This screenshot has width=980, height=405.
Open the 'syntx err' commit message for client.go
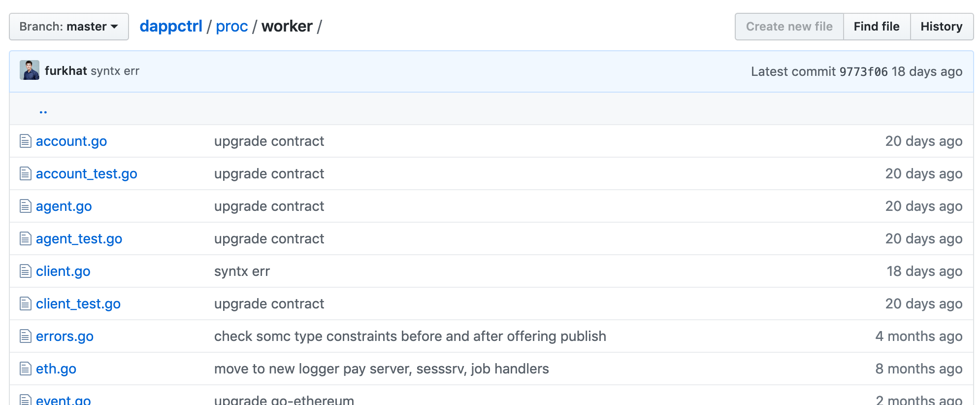[x=242, y=271]
